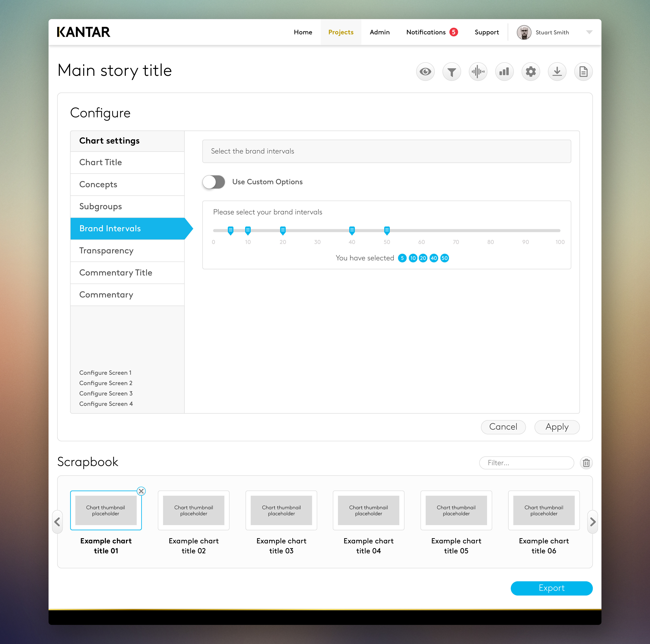Open Configure Screen 2 link
Screen dimensions: 650x644
coord(106,383)
